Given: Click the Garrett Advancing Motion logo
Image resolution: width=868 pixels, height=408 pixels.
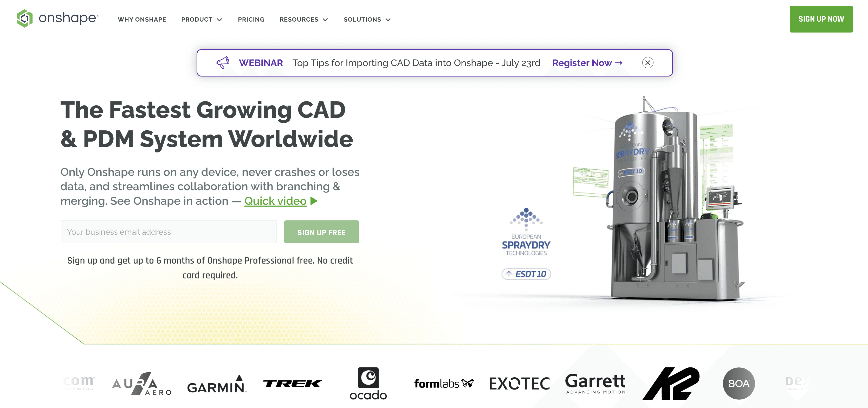Looking at the screenshot, I should click(595, 384).
